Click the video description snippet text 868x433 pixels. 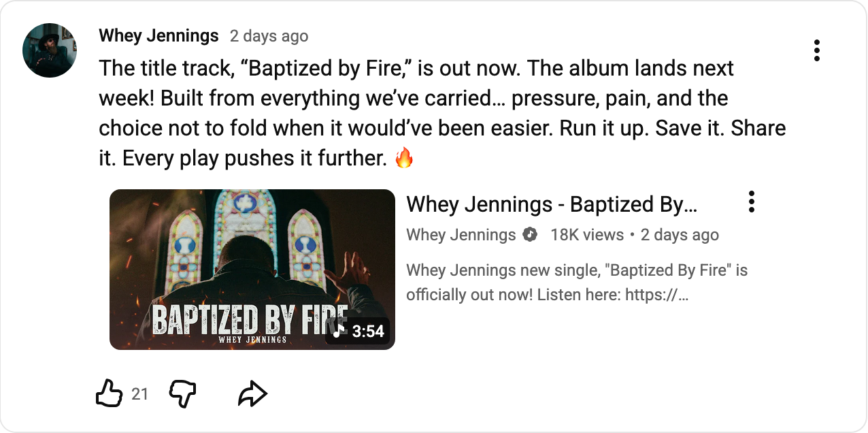click(x=576, y=283)
